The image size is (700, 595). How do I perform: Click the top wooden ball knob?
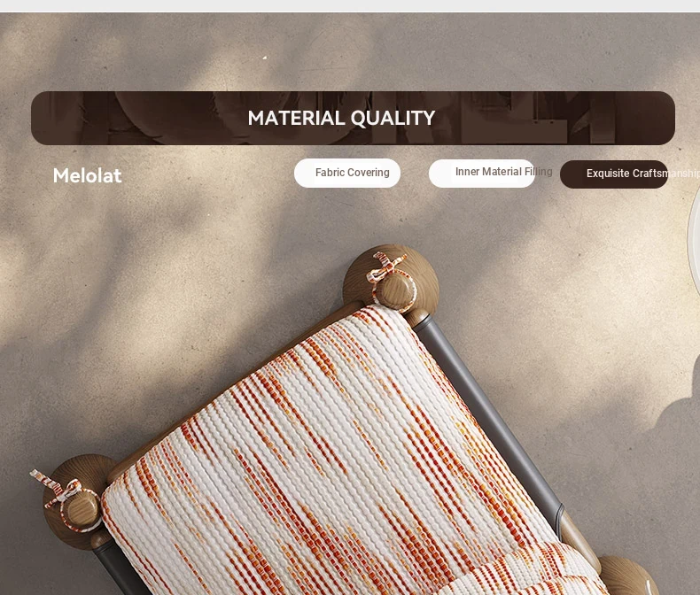click(391, 280)
